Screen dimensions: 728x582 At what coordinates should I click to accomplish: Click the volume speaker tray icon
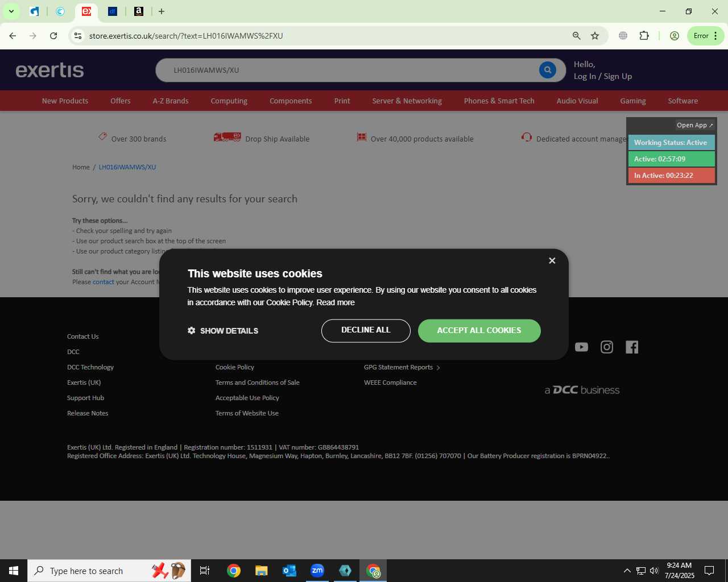[654, 571]
